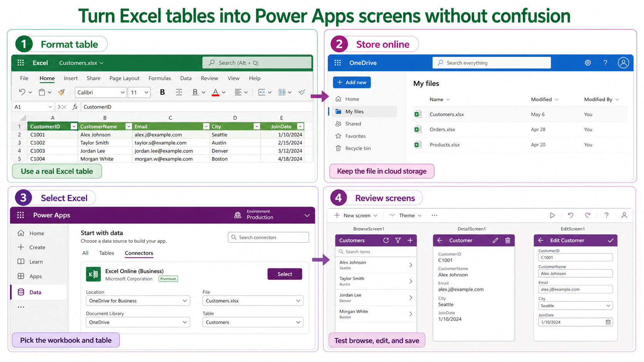Expand the Name box A1 dropdown

pyautogui.click(x=50, y=107)
